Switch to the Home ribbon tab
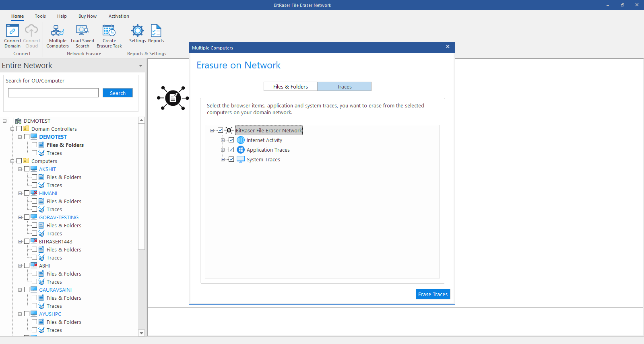This screenshot has width=644, height=344. 17,16
